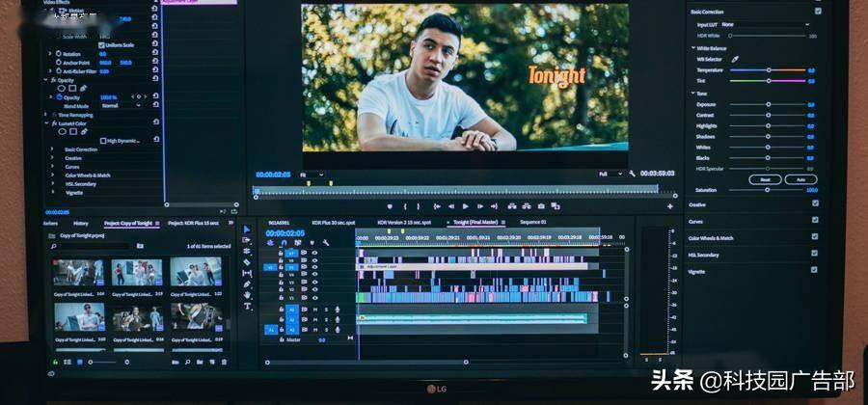Screen dimensions: 868x405
Task: Adjust the Saturation slider
Action: tap(767, 190)
